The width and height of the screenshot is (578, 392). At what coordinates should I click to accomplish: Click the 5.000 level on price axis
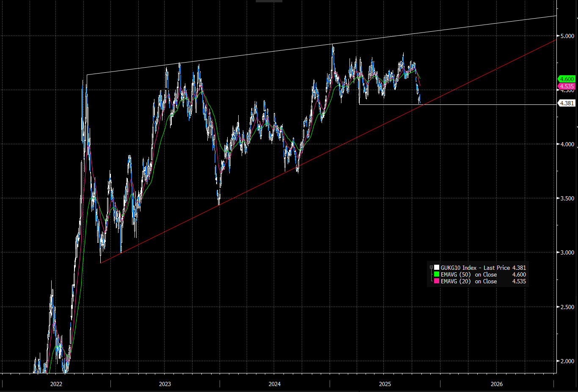pos(567,36)
